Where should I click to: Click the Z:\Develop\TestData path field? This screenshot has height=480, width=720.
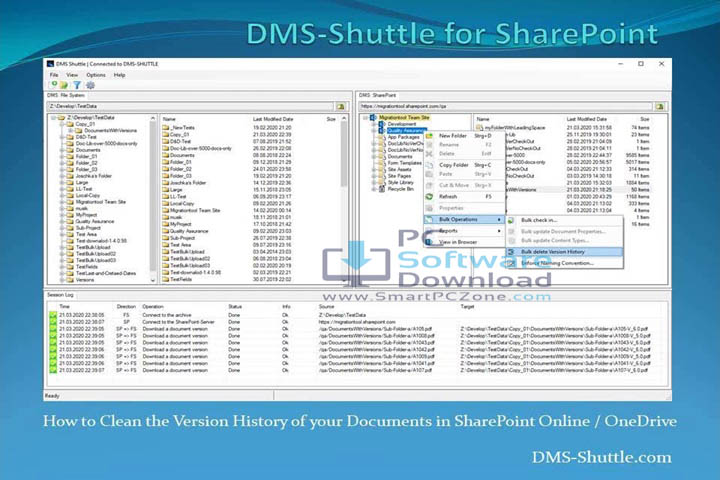191,106
